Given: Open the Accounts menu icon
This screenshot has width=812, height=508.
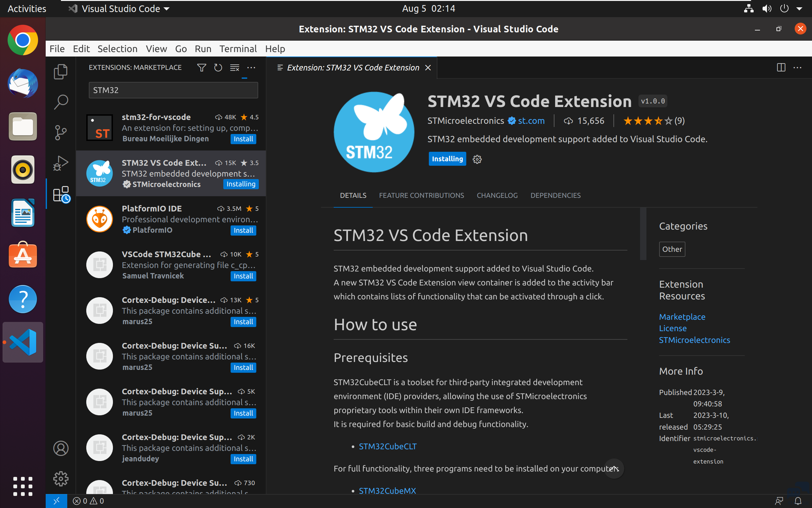Looking at the screenshot, I should pos(61,448).
